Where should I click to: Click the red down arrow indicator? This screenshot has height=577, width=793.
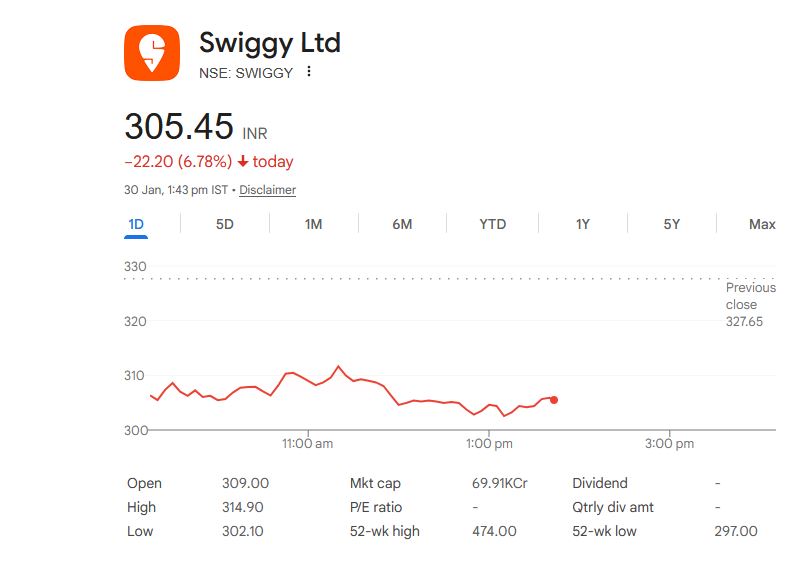243,162
